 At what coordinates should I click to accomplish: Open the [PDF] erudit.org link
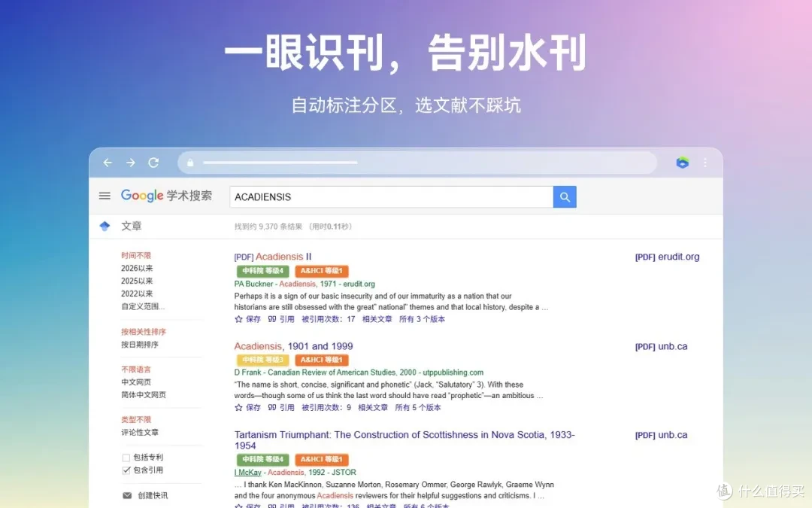667,257
